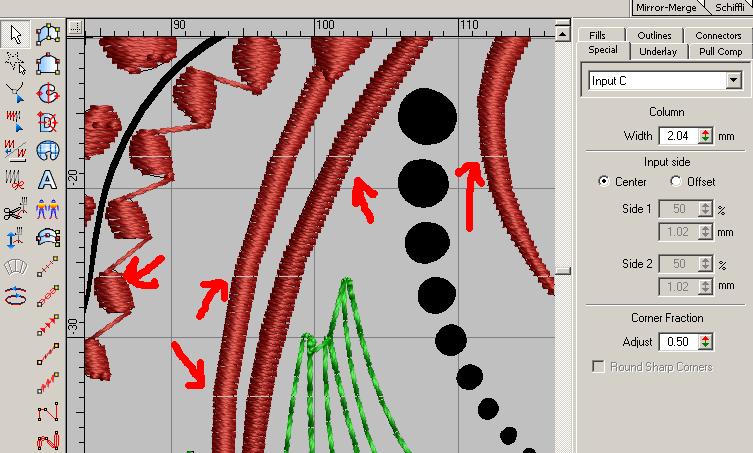Image resolution: width=753 pixels, height=453 pixels.
Task: Click the blue double-arrow needle tool
Action: tap(16, 238)
